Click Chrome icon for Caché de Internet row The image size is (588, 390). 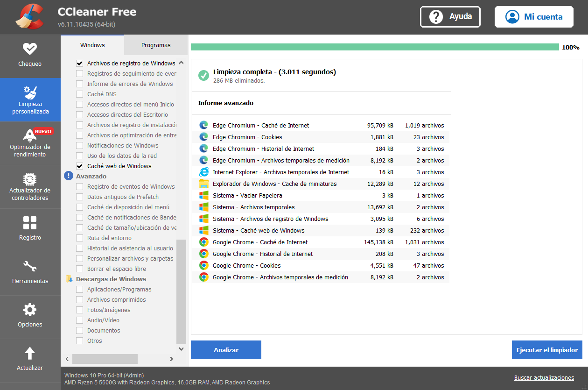203,242
